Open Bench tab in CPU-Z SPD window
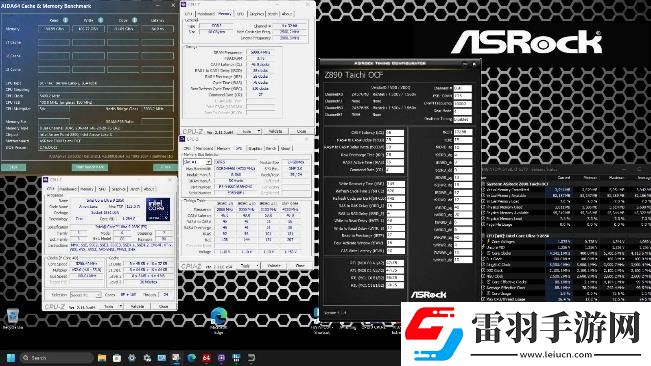The width and height of the screenshot is (651, 366). click(x=271, y=148)
